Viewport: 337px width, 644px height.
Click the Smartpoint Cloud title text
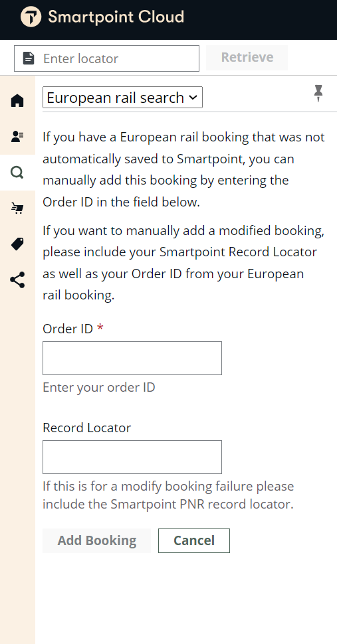pos(116,17)
